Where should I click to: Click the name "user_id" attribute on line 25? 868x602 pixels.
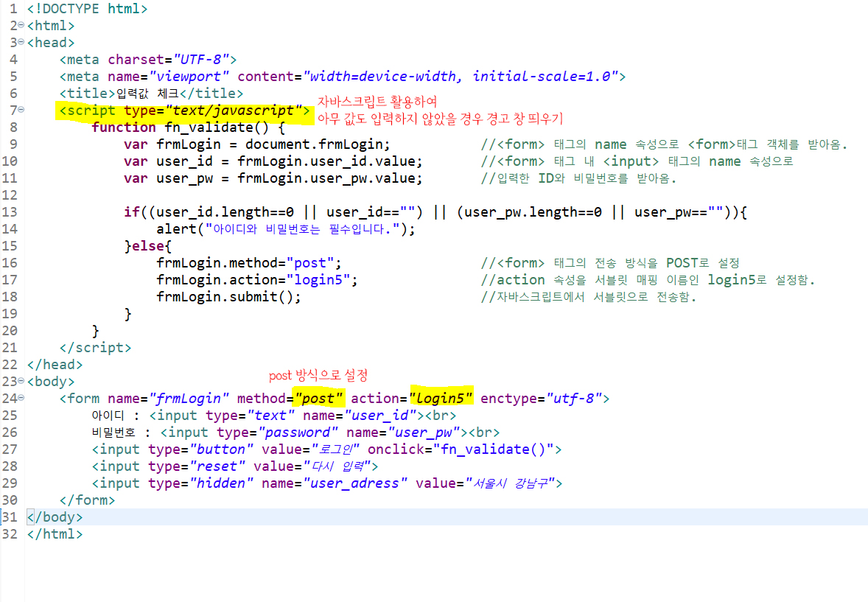click(x=360, y=416)
